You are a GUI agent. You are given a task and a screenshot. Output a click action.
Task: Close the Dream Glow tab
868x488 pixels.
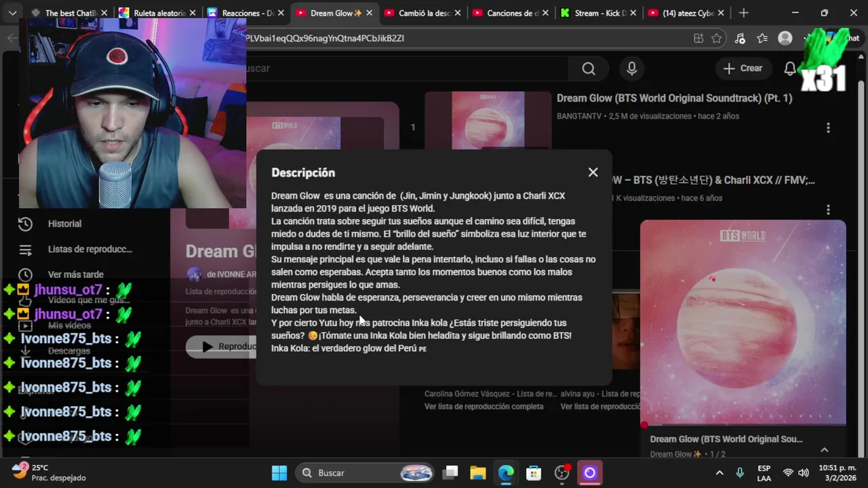point(368,13)
